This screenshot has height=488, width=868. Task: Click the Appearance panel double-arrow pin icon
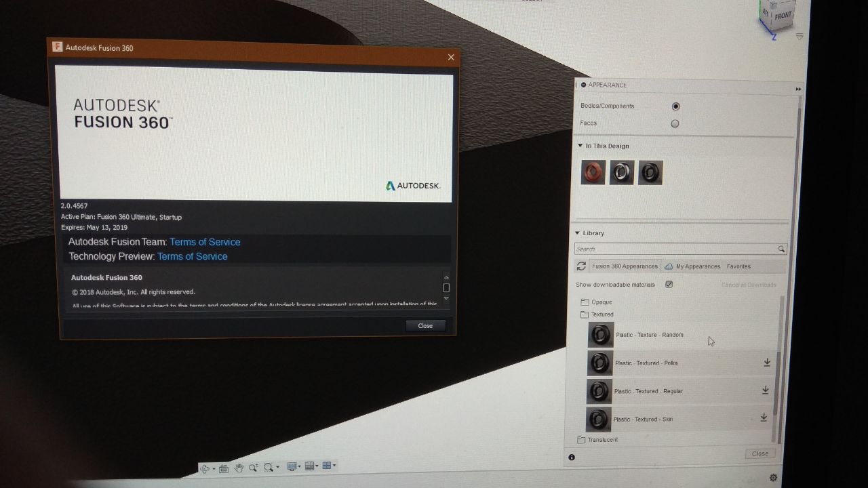point(798,89)
